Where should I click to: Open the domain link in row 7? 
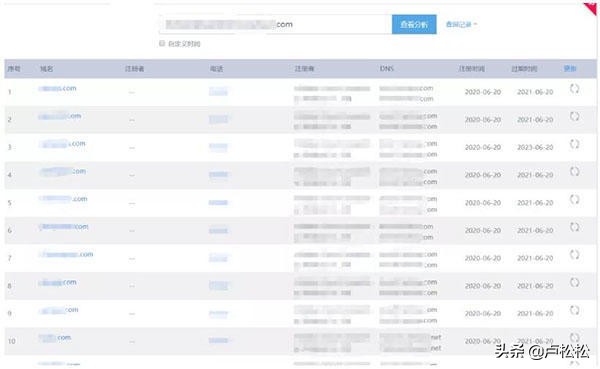[x=66, y=254]
